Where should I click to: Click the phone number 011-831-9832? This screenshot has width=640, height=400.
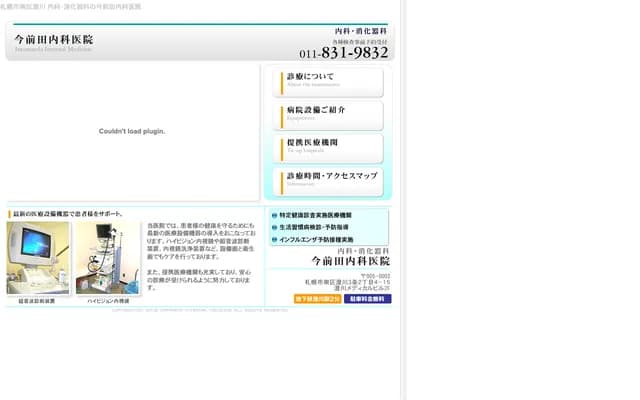coord(343,53)
